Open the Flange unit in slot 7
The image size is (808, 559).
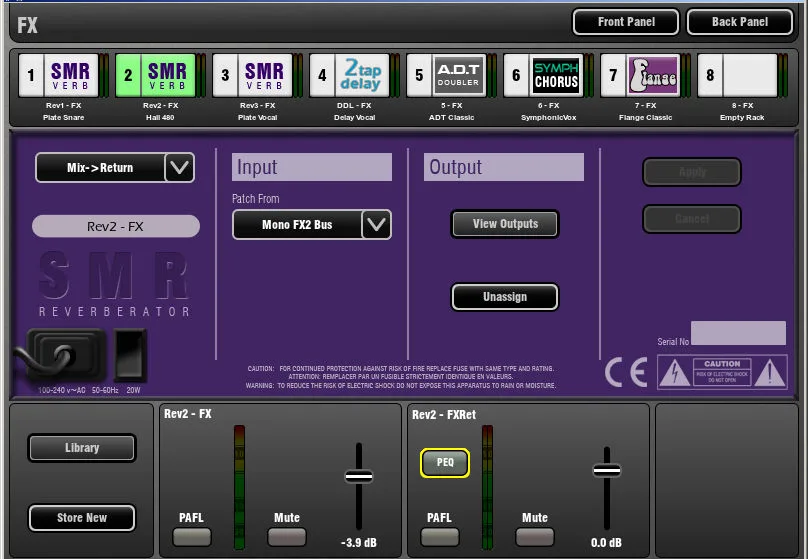[653, 75]
